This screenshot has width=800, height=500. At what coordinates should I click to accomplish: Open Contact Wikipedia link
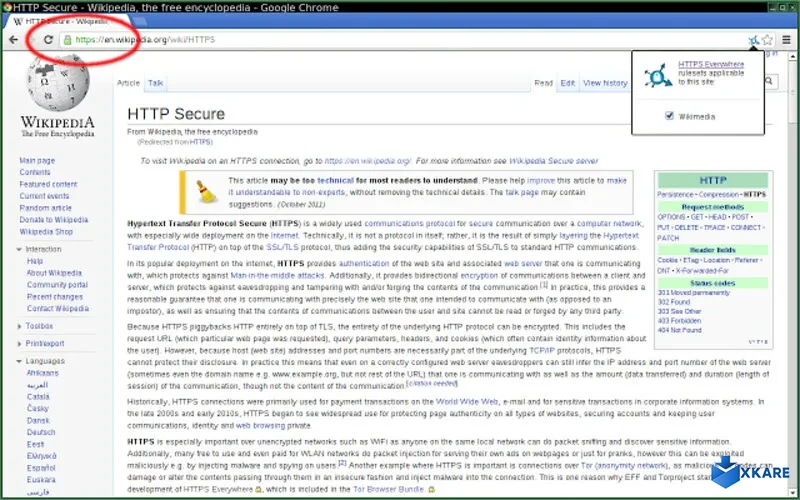pos(58,309)
